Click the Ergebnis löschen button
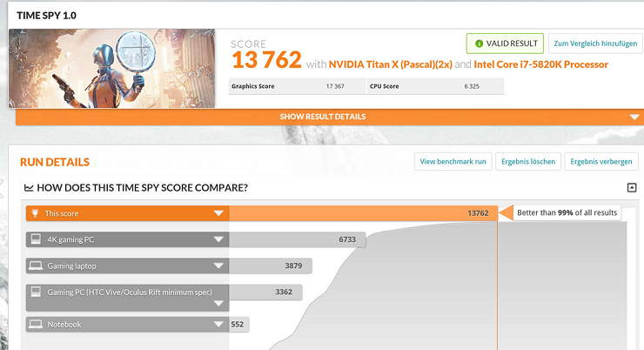The image size is (644, 350). coord(529,161)
